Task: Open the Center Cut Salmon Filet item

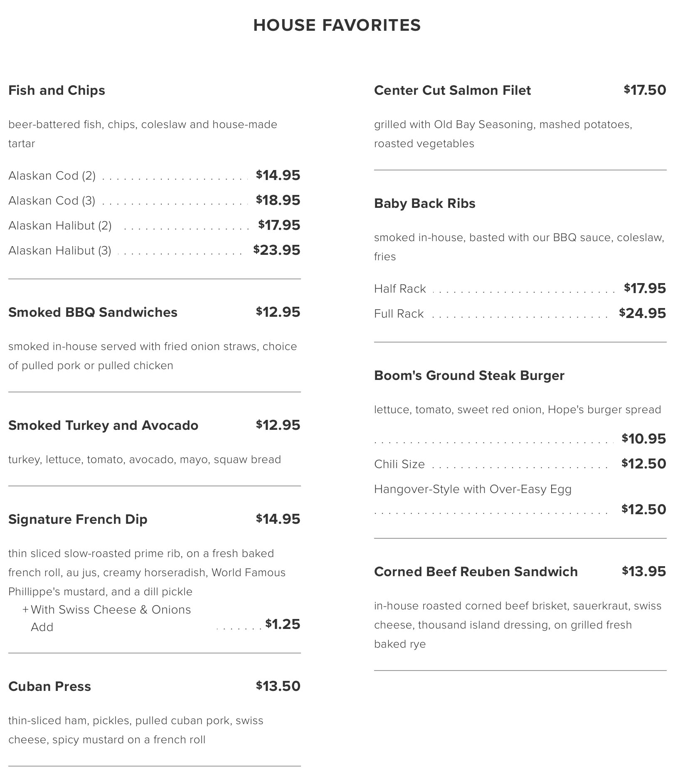Action: (452, 90)
